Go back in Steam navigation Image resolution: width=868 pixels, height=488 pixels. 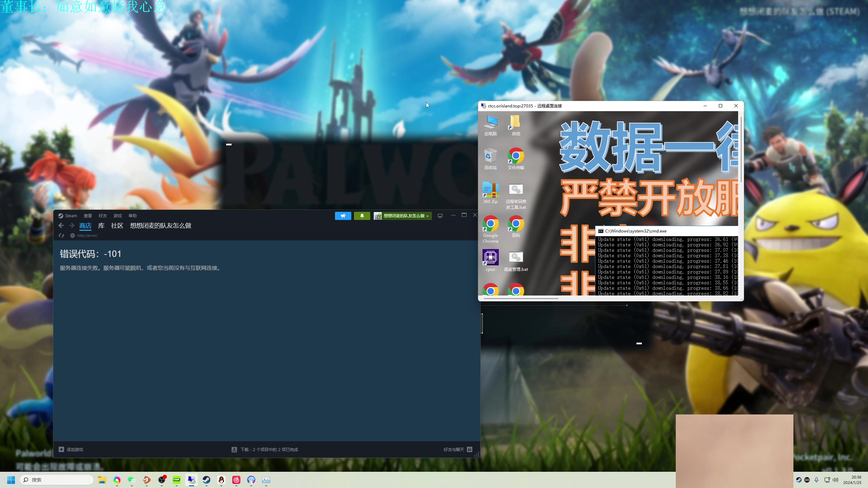pyautogui.click(x=61, y=226)
